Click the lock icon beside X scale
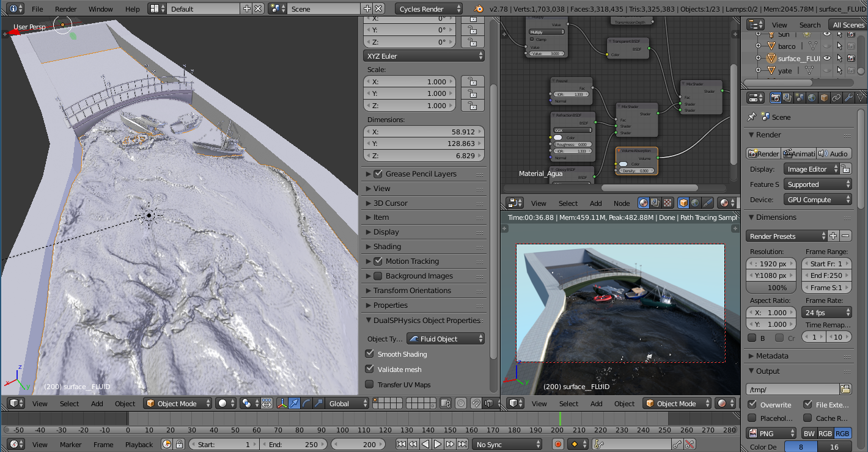Viewport: 868px width, 452px height. (x=472, y=81)
